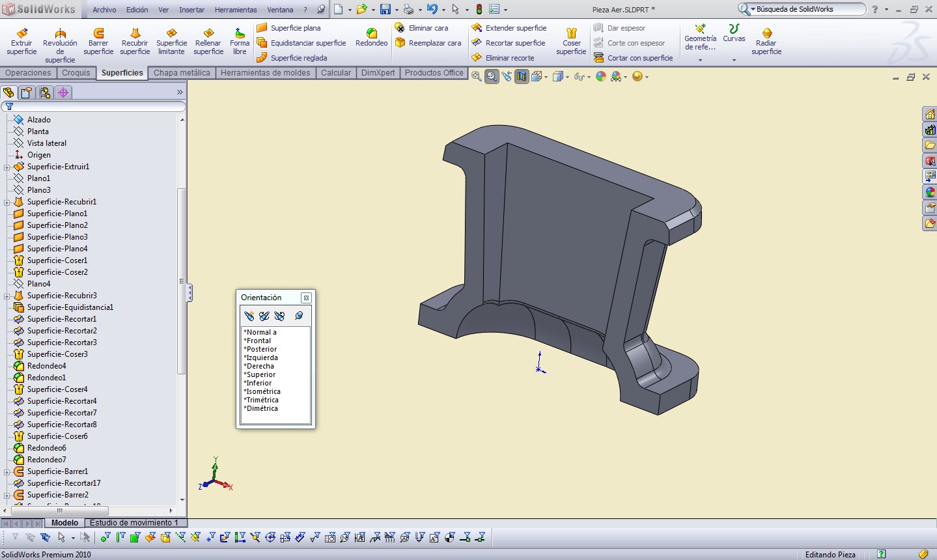Expand the Superficie-Extruir1 tree node
This screenshot has width=937, height=560.
click(x=7, y=167)
